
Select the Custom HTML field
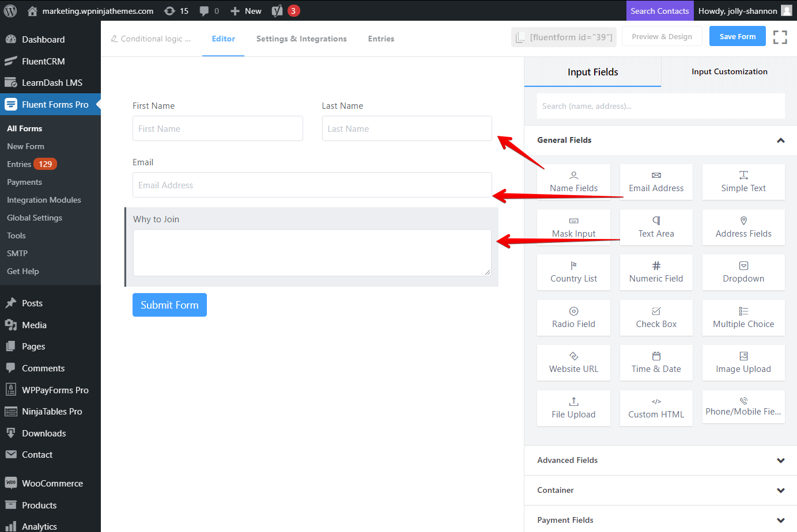[x=656, y=408]
